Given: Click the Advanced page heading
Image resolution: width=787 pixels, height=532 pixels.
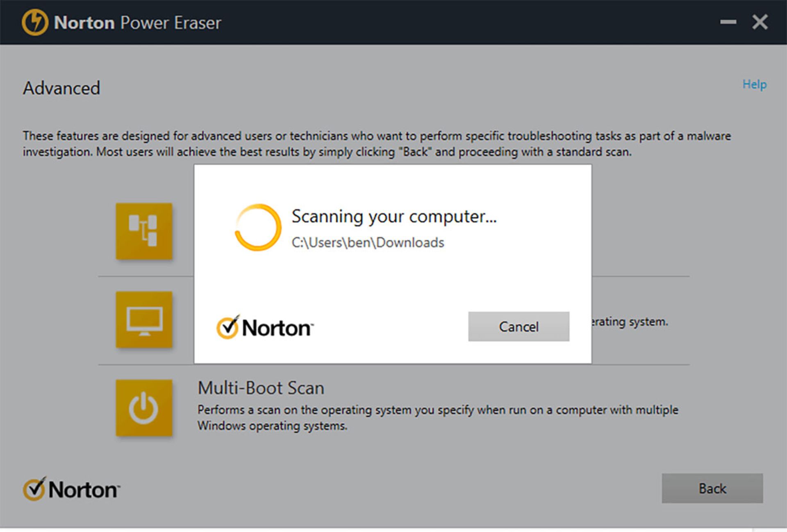Looking at the screenshot, I should pyautogui.click(x=61, y=88).
